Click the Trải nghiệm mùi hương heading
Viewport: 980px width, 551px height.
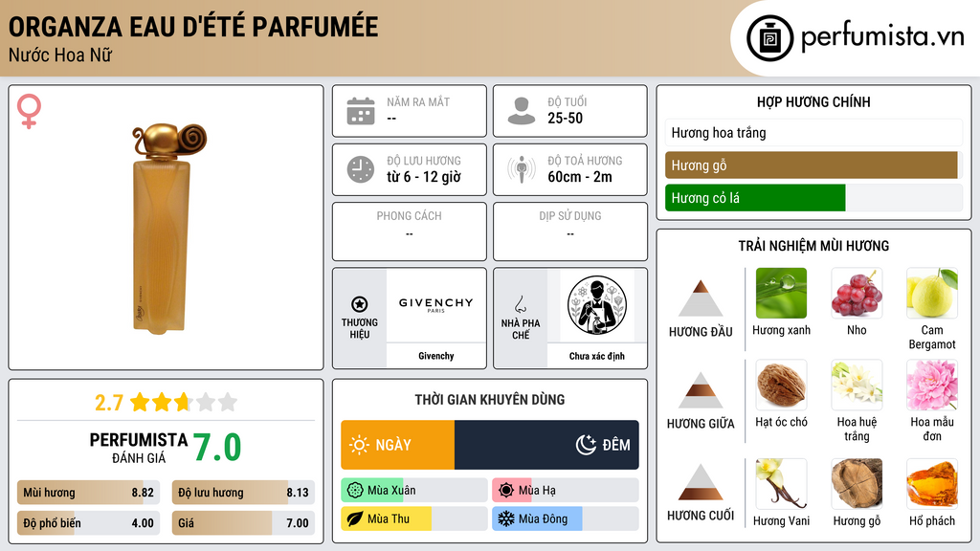tap(813, 246)
